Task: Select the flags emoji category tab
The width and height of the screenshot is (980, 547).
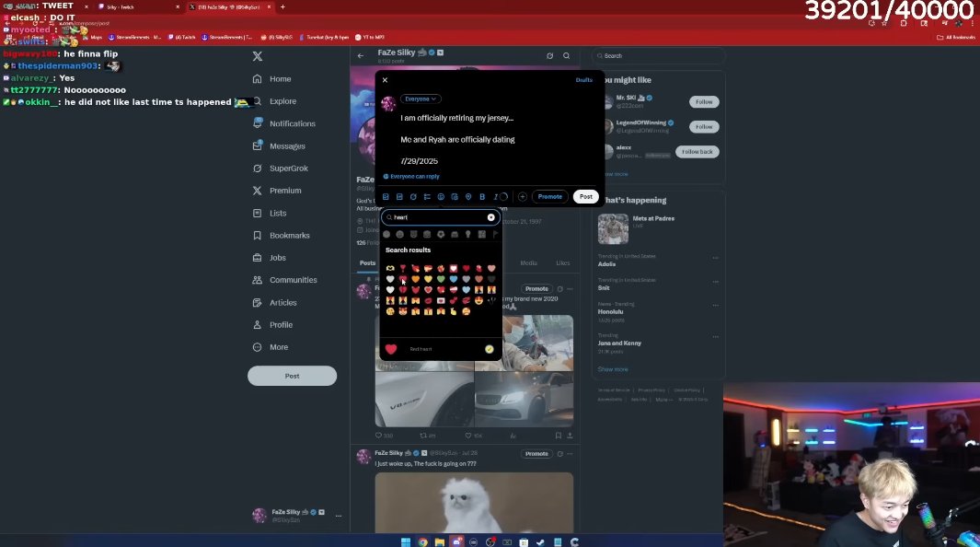Action: pos(495,235)
